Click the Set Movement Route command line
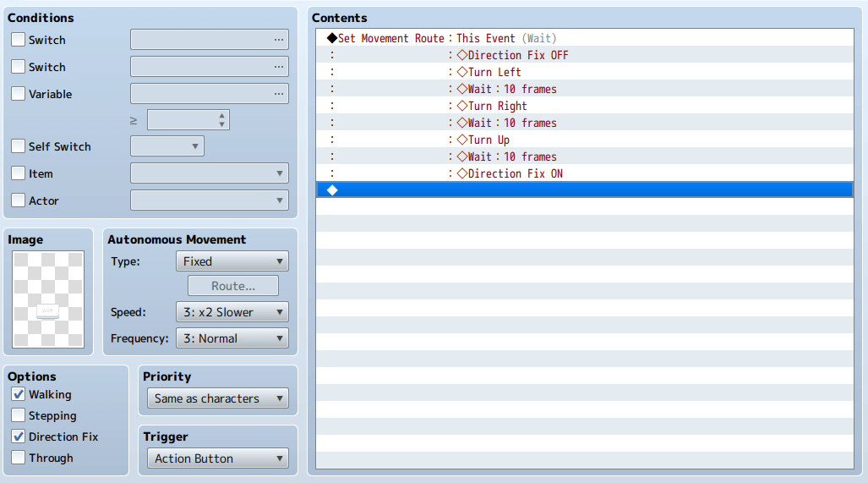Viewport: 868px width, 483px height. 441,38
